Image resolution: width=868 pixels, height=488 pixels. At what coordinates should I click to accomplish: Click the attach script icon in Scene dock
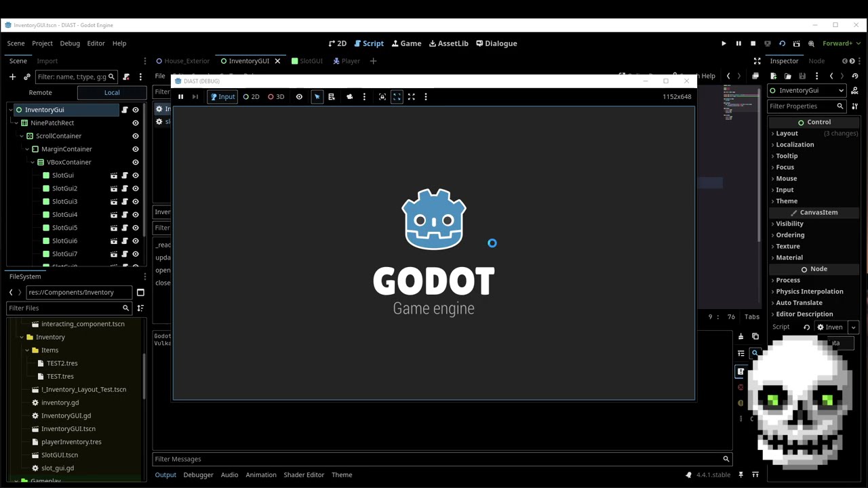126,77
